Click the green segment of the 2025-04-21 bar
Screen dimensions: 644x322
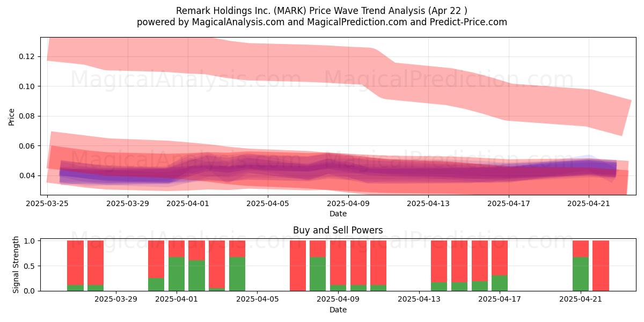pos(581,274)
